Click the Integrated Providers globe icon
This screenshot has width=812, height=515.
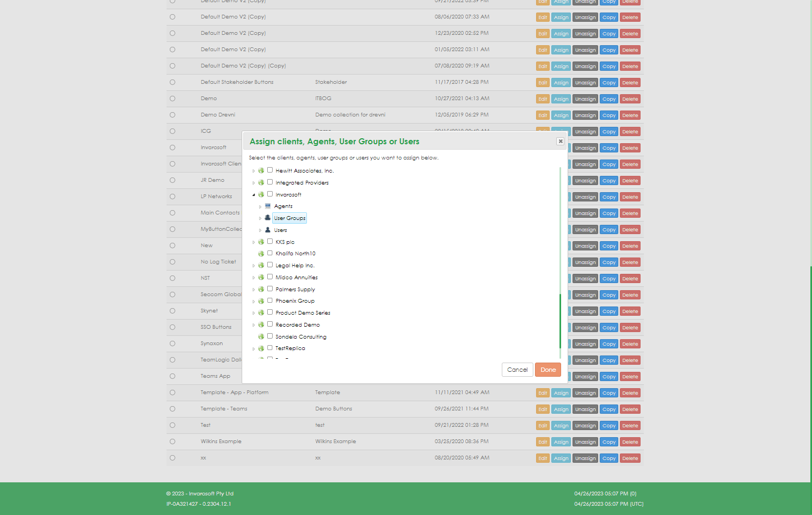[261, 182]
